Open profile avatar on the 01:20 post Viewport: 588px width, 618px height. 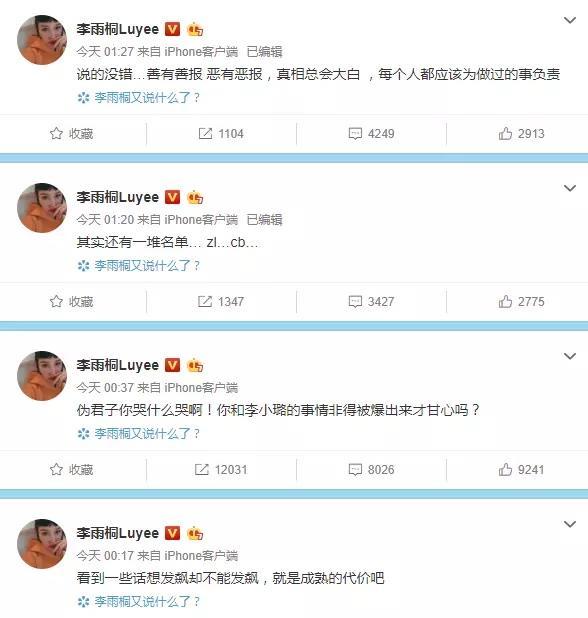pyautogui.click(x=42, y=208)
